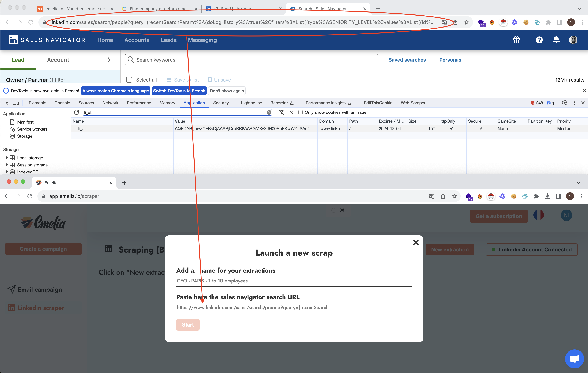Viewport: 588px width, 373px height.
Task: Select the EditThisCookie DevTools tab
Action: tap(378, 103)
